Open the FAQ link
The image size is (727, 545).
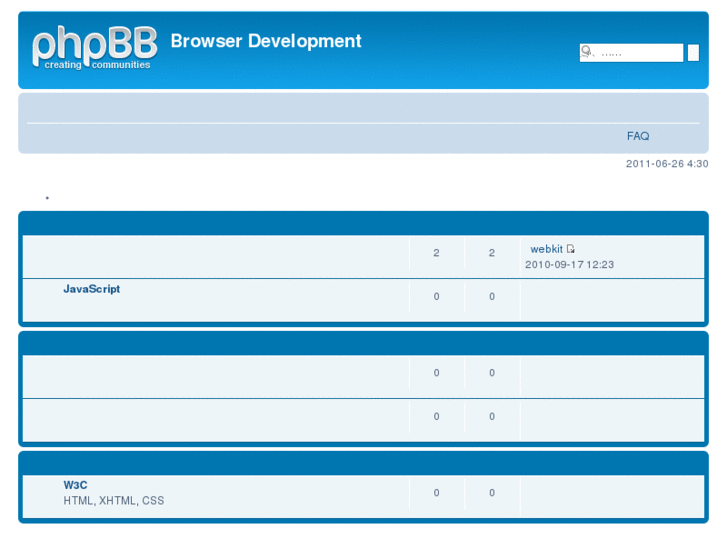pyautogui.click(x=638, y=136)
